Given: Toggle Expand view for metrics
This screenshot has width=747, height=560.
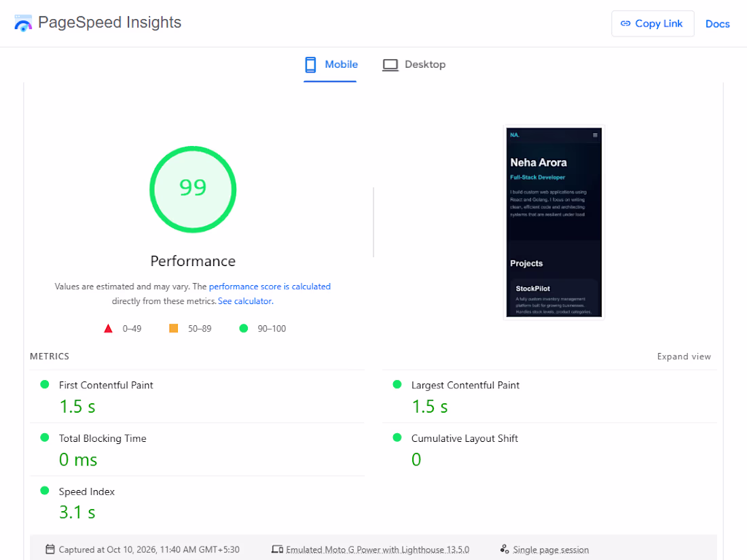Looking at the screenshot, I should tap(684, 356).
